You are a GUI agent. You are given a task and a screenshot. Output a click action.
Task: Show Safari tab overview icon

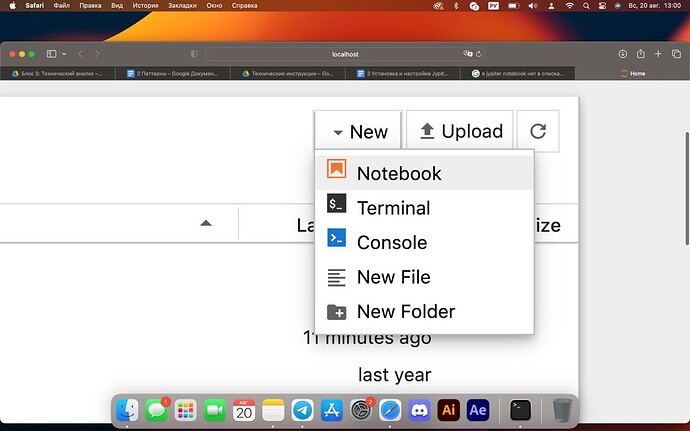click(676, 54)
